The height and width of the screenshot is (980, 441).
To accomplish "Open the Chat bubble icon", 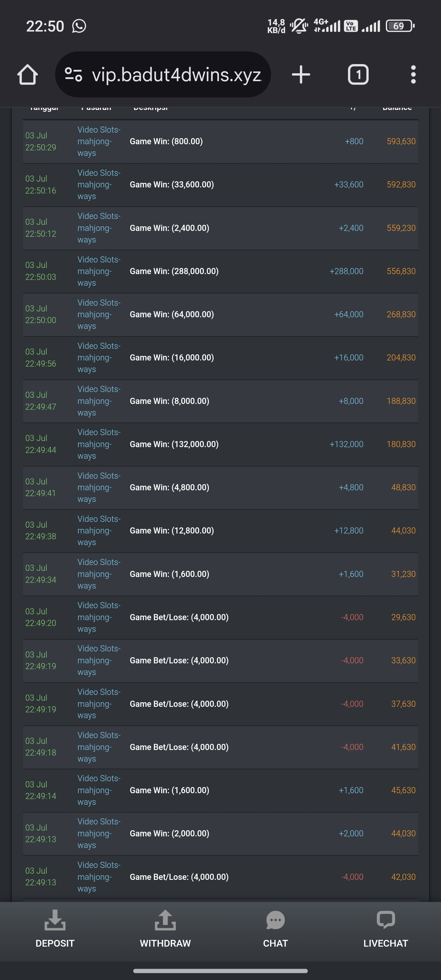I will (276, 920).
